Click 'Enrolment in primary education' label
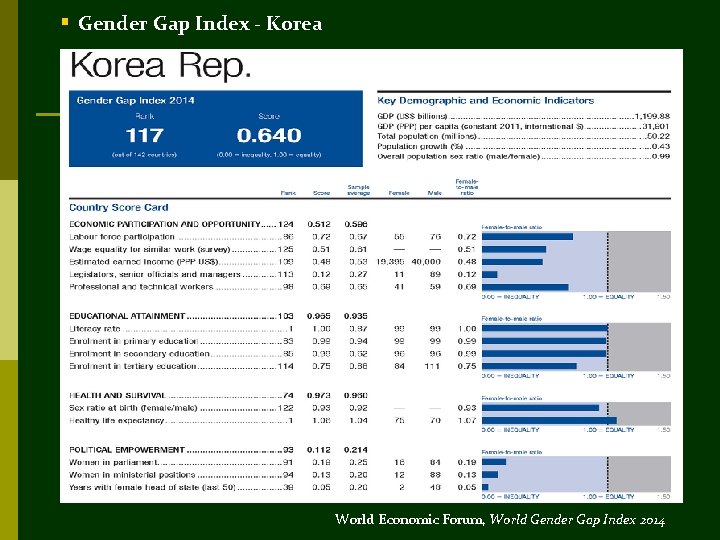 [134, 341]
